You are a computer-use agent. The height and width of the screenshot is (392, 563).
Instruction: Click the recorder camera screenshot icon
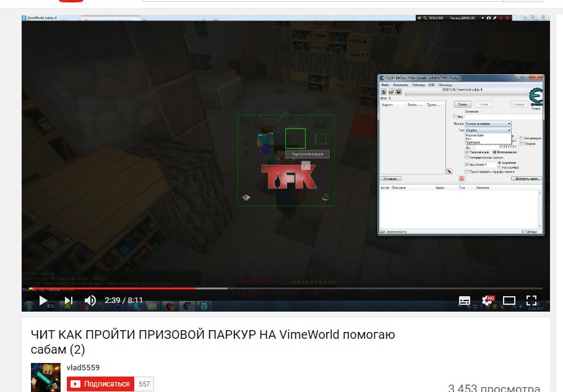488,18
